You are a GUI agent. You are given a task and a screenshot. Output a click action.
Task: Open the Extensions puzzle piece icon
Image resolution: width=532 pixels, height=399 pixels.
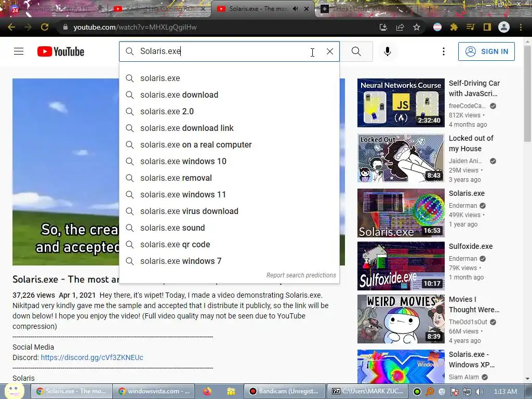454,27
